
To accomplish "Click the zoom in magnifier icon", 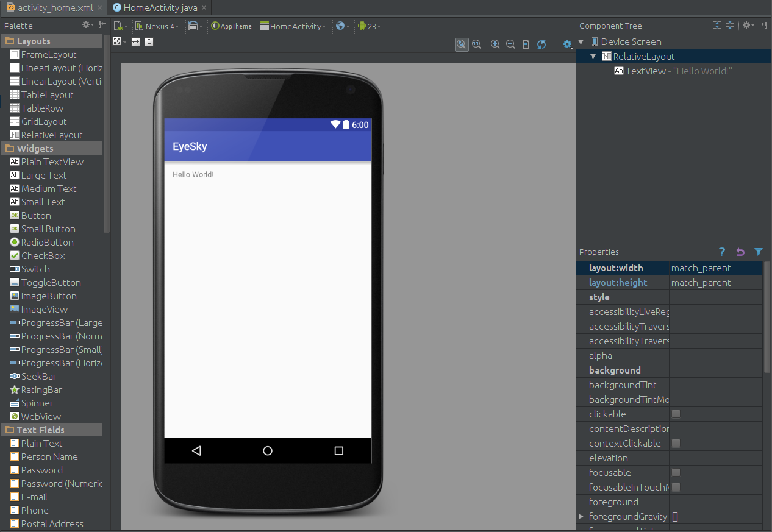I will 496,44.
